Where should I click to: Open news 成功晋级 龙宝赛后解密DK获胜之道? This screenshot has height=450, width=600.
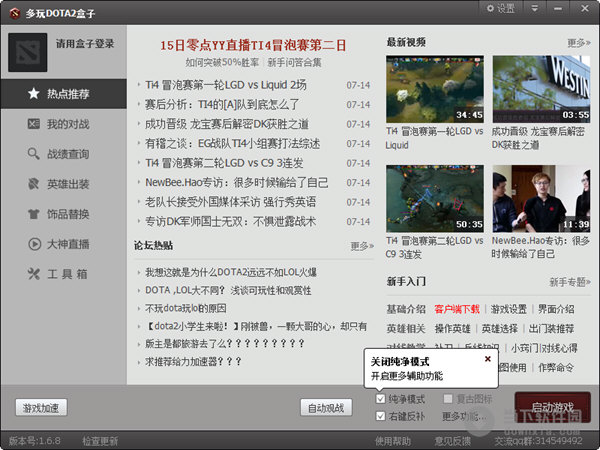tap(227, 124)
